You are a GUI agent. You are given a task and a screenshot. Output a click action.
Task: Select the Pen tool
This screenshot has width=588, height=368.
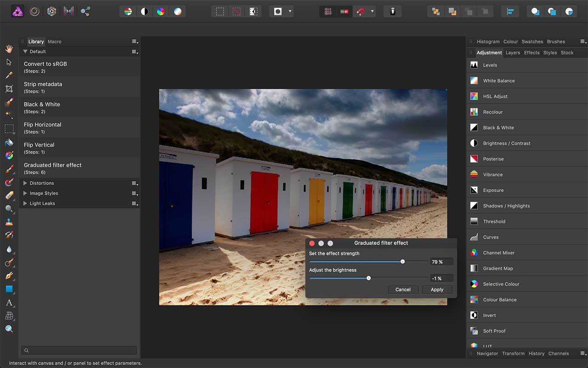pyautogui.click(x=9, y=276)
